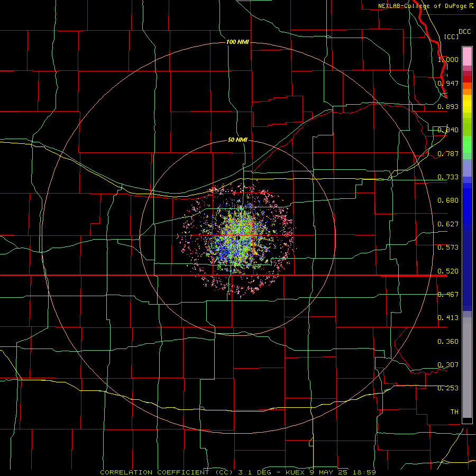Select the 0.520 legend value
This screenshot has width=476, height=476.
point(448,271)
